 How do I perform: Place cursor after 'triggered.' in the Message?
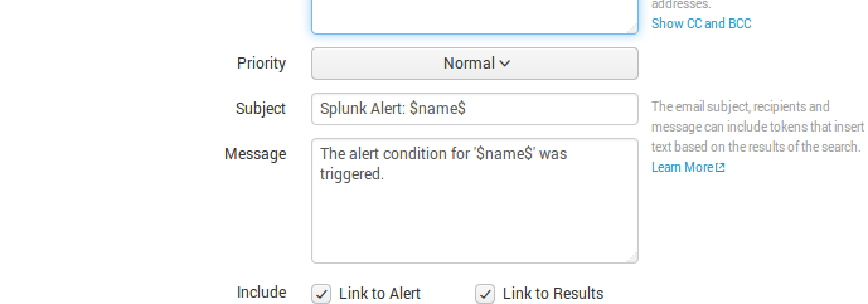pyautogui.click(x=385, y=174)
